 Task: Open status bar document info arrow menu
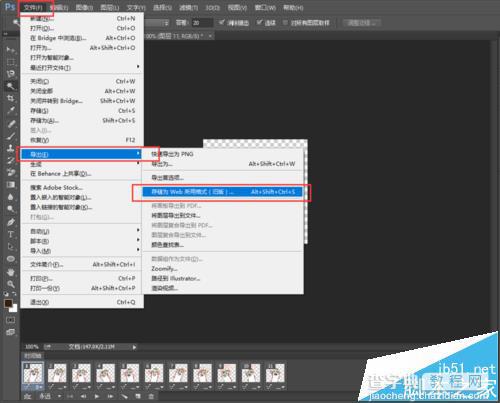pos(134,347)
